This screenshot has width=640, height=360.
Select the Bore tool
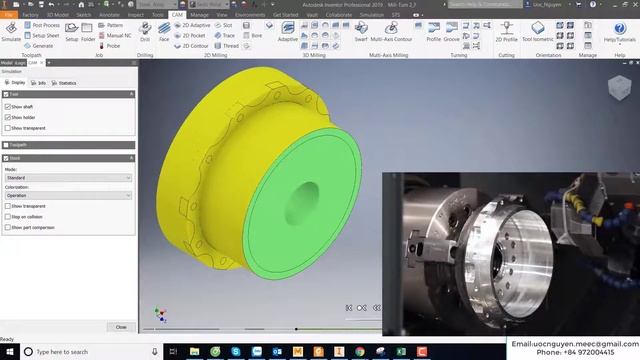253,36
